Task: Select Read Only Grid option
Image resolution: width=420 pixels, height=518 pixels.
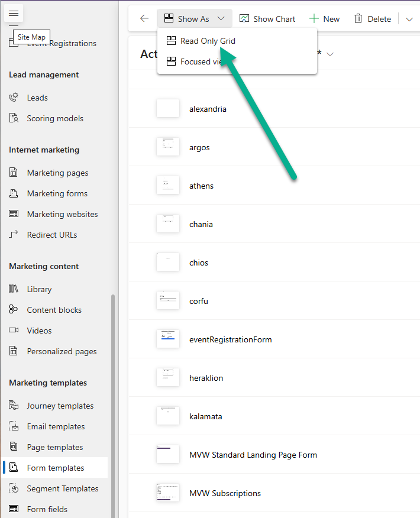Action: point(208,41)
